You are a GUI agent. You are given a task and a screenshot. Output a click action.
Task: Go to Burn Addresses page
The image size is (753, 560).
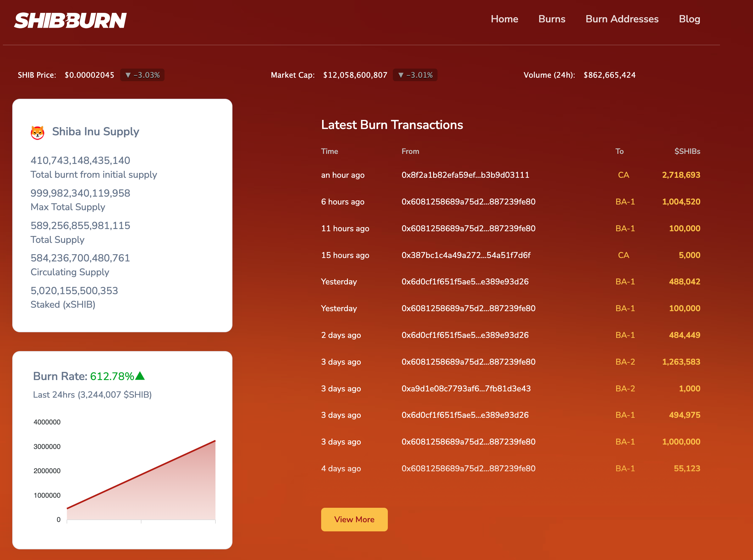tap(622, 19)
